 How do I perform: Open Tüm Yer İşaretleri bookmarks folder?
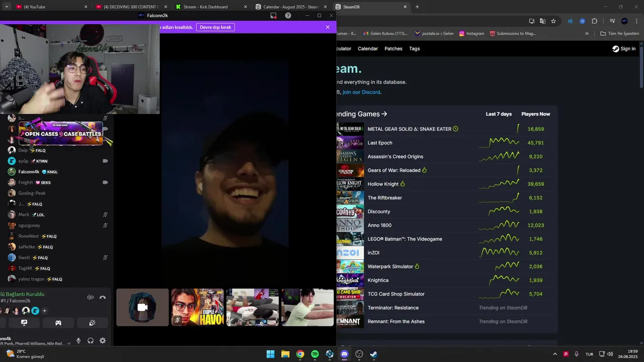[620, 34]
